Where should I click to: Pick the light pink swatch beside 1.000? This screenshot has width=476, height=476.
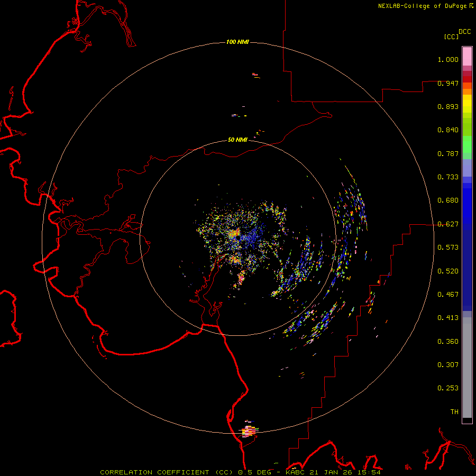point(467,57)
